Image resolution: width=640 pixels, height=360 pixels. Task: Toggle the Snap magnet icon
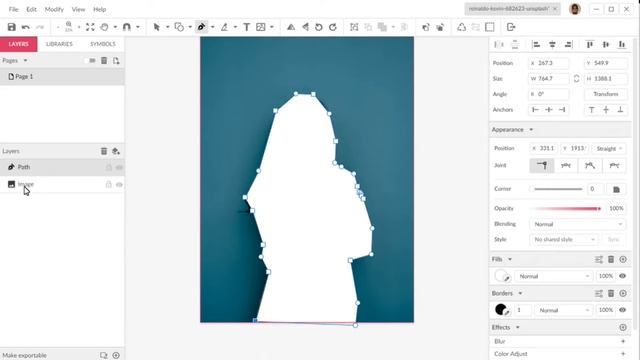127,27
